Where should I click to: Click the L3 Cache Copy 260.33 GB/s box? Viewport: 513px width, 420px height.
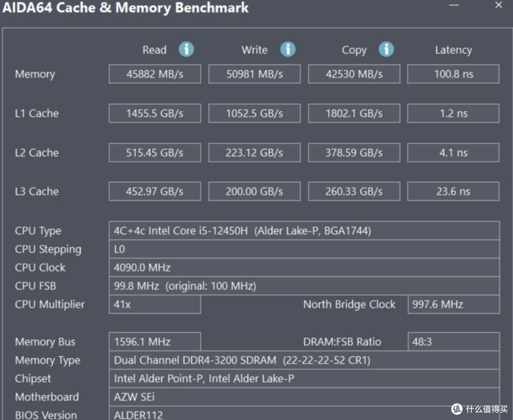click(x=354, y=191)
